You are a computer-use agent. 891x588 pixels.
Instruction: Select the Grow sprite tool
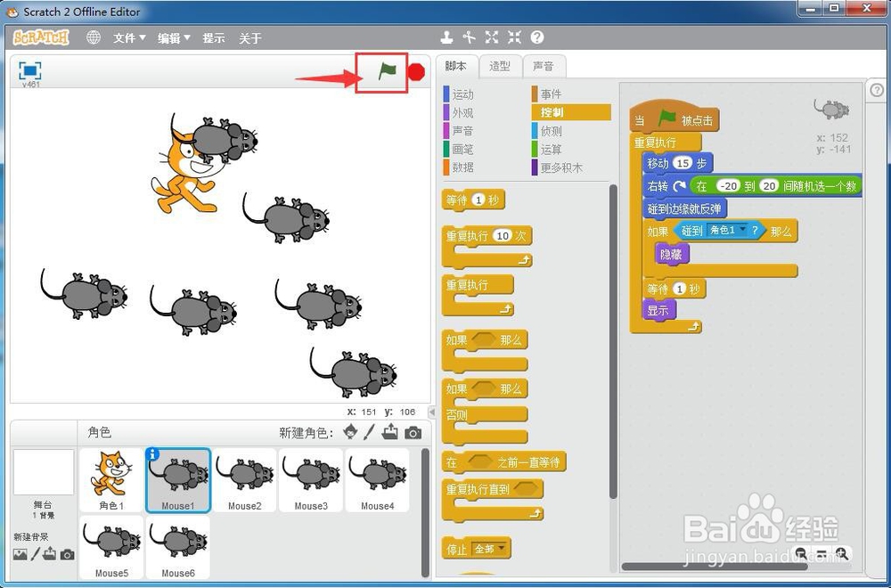pos(492,37)
